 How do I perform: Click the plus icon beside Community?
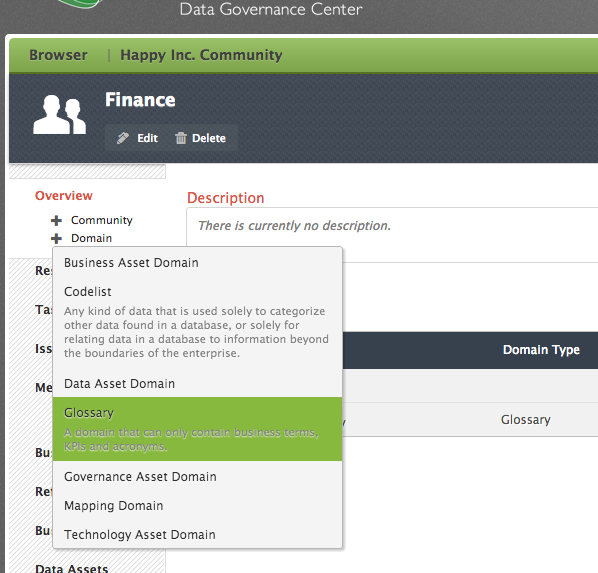(x=56, y=221)
